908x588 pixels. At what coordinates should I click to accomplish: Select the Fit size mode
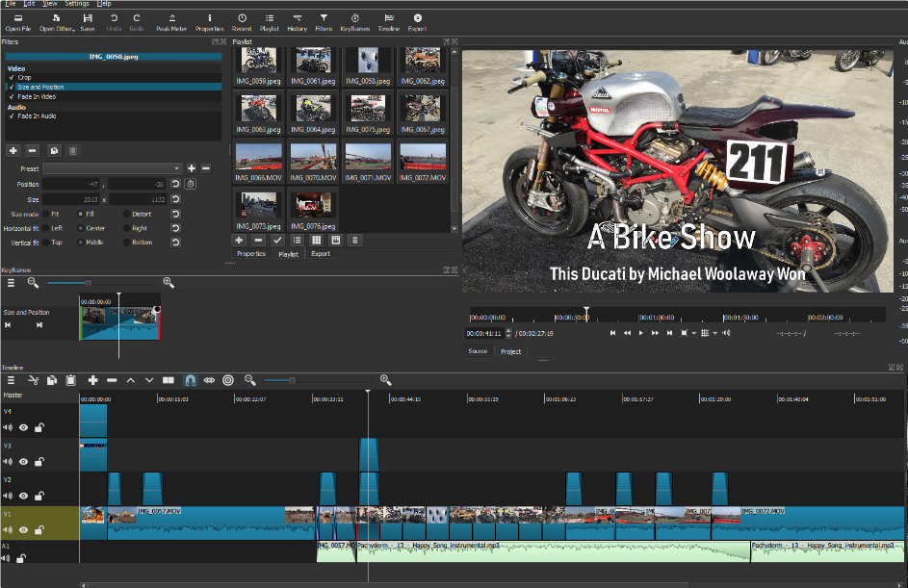point(46,215)
